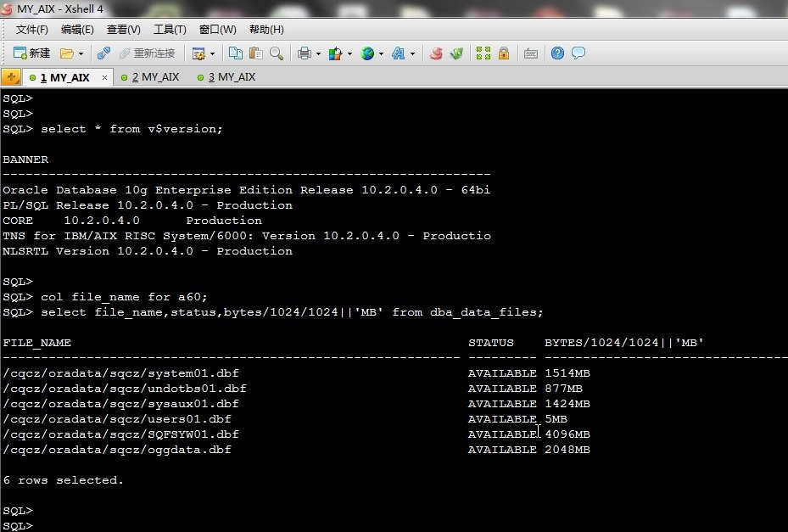This screenshot has height=532, width=788.
Task: Click the yellow add tab button
Action: click(11, 77)
